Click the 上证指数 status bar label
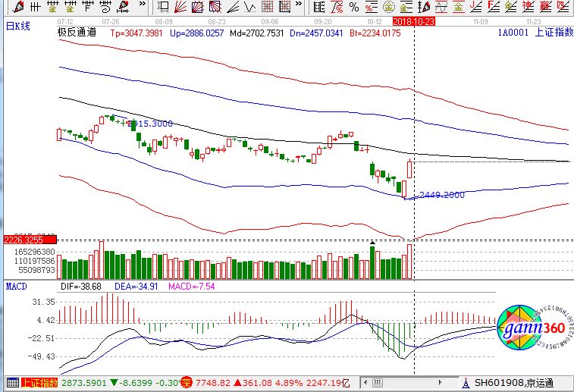Screen dimensions: 574x392 pos(39,384)
